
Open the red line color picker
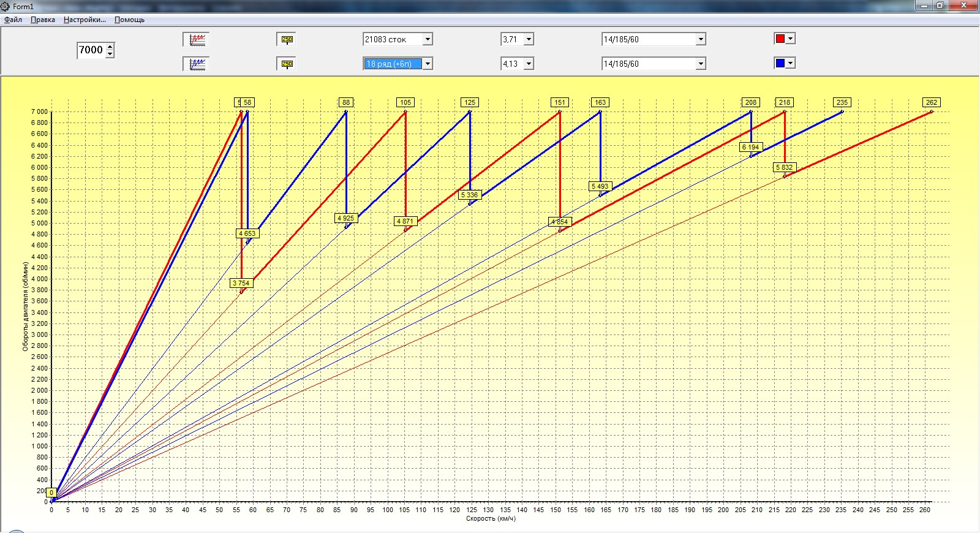[x=785, y=39]
